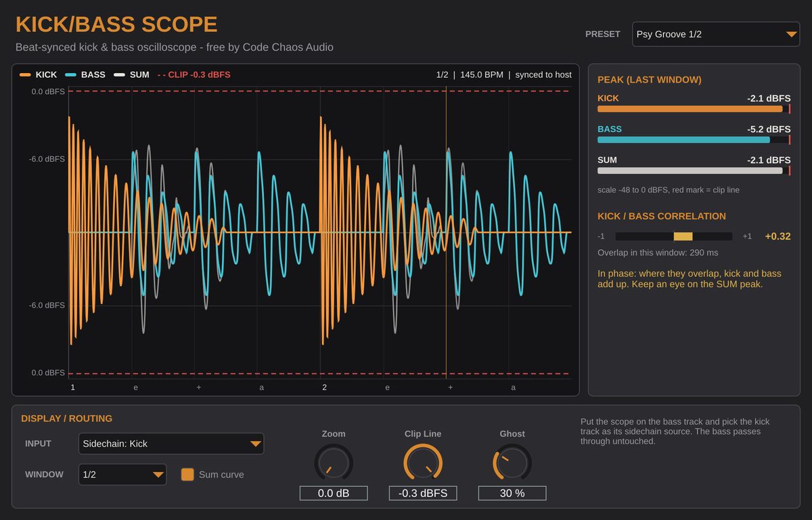Click the upper -6.0 dBFS axis label

click(x=47, y=159)
